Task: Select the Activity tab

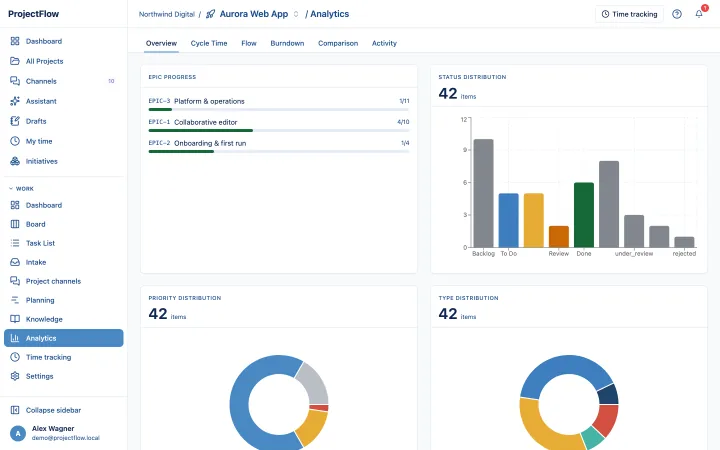Action: (384, 43)
